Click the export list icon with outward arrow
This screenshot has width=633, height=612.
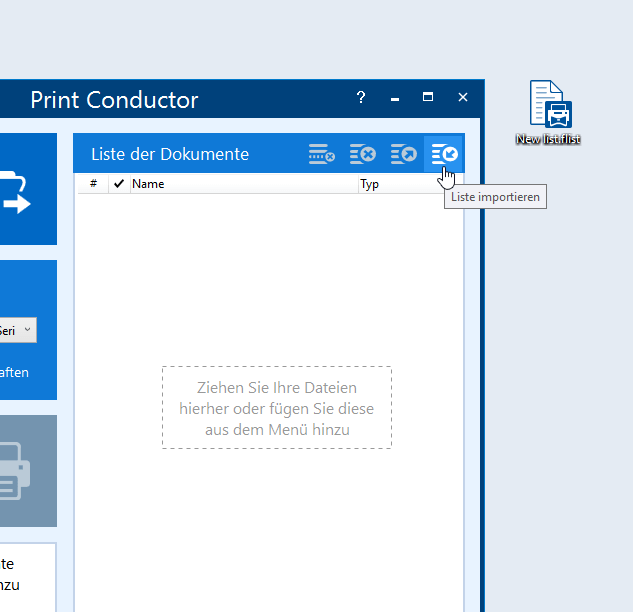(x=403, y=154)
